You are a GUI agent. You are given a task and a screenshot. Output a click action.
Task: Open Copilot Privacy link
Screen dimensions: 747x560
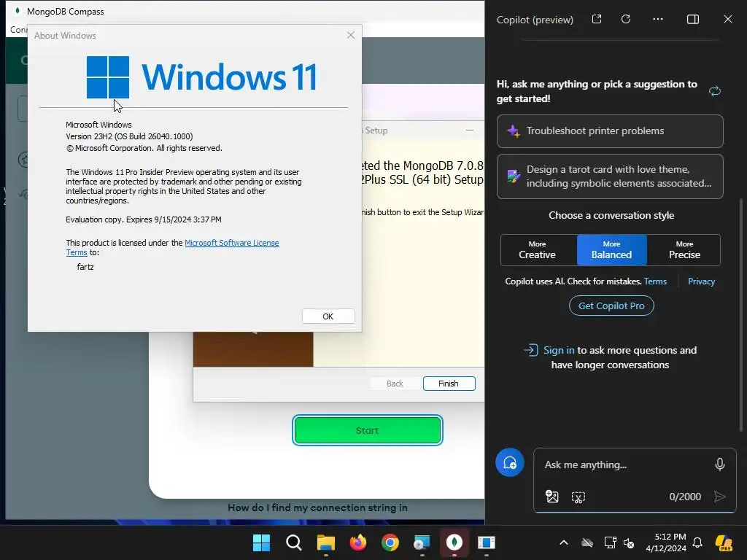coord(701,281)
